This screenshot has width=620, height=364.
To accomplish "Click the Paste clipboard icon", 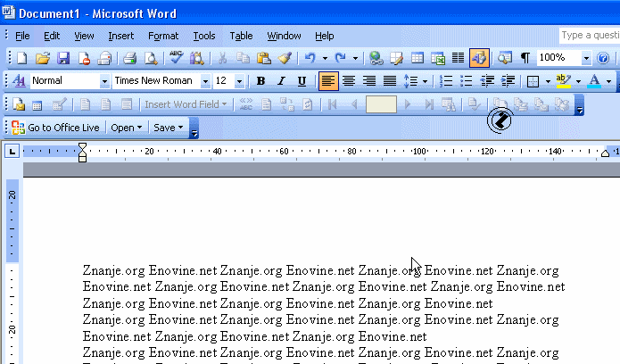I will [264, 58].
